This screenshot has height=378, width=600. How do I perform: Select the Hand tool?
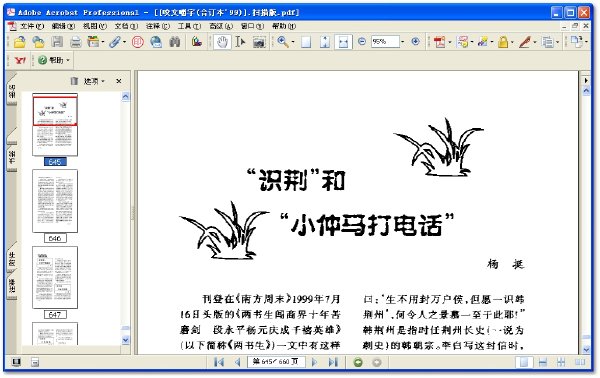pyautogui.click(x=222, y=42)
